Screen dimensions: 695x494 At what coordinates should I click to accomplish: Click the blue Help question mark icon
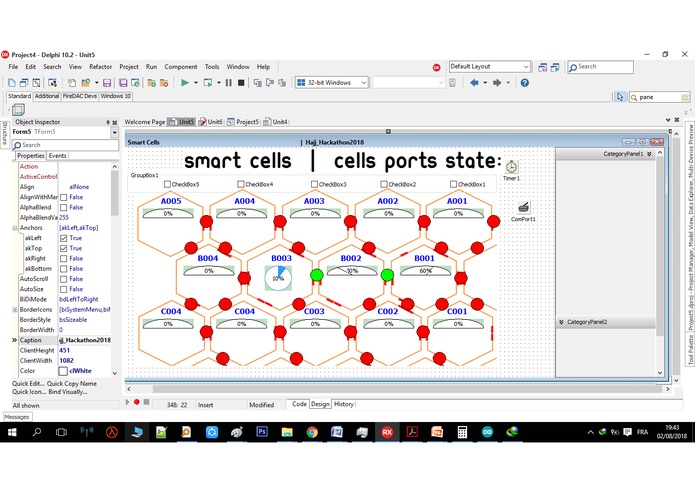click(525, 83)
